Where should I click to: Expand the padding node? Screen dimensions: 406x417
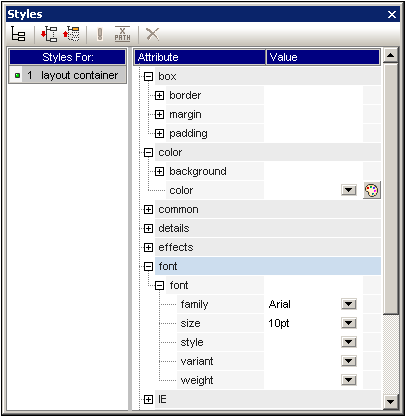[x=159, y=134]
